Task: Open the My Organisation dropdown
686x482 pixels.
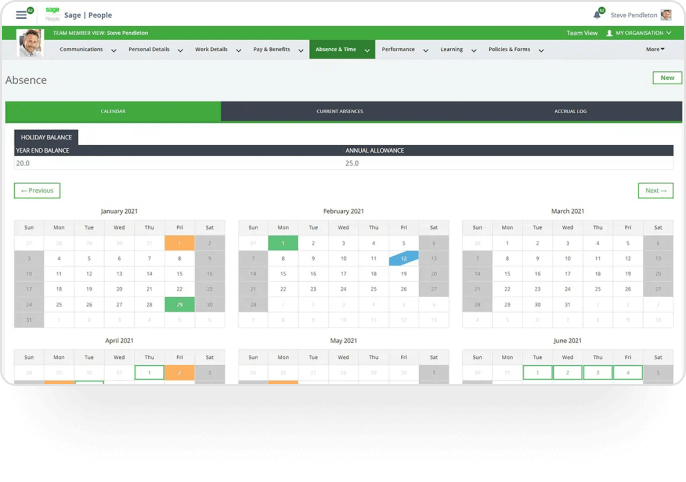Action: point(639,33)
